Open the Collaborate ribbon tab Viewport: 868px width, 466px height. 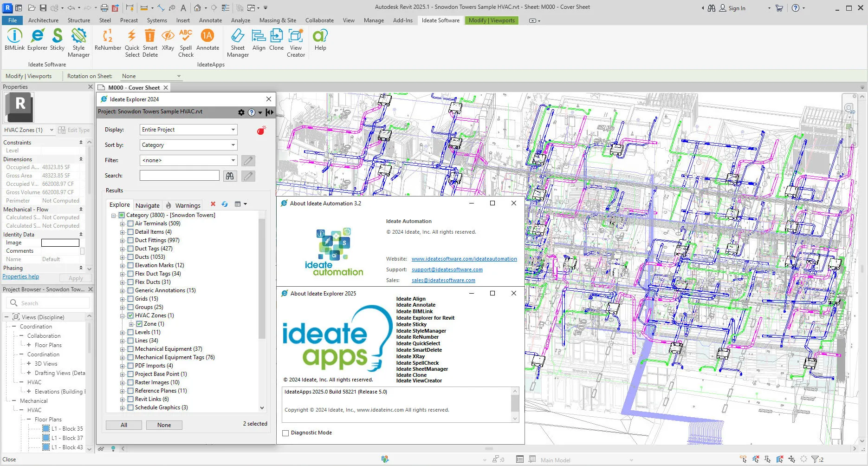pyautogui.click(x=319, y=20)
